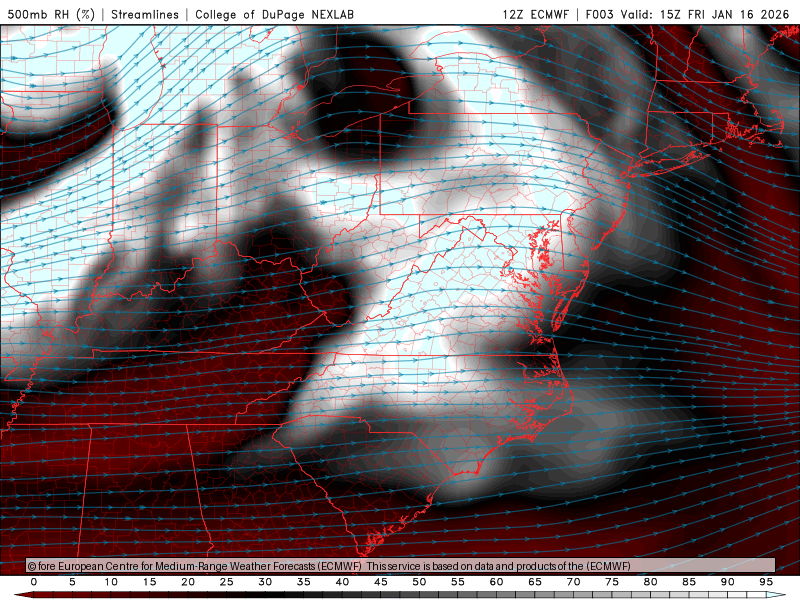800x600 pixels.
Task: Click the "80" tick on the scale
Action: click(650, 582)
